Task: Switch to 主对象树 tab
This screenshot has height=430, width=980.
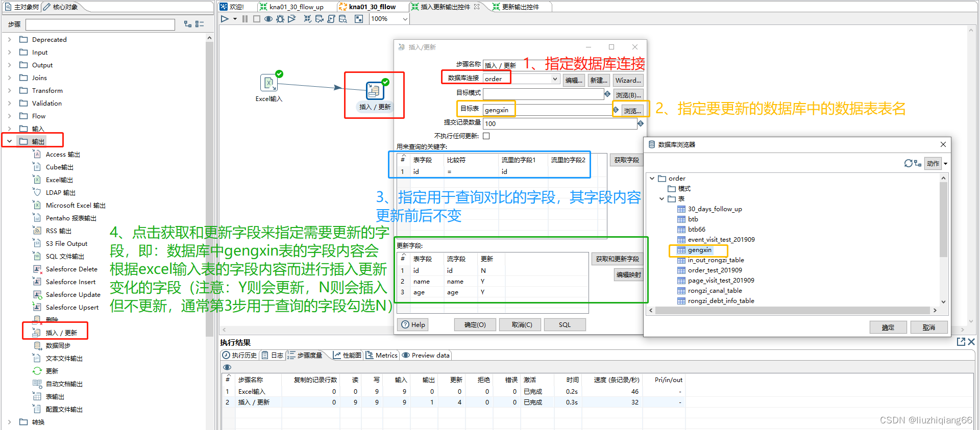Action: tap(21, 7)
